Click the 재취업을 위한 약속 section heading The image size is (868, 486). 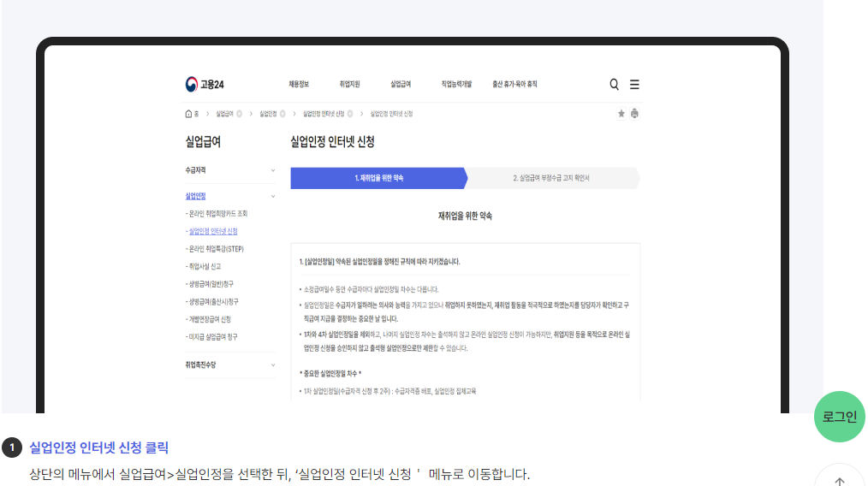pos(465,216)
